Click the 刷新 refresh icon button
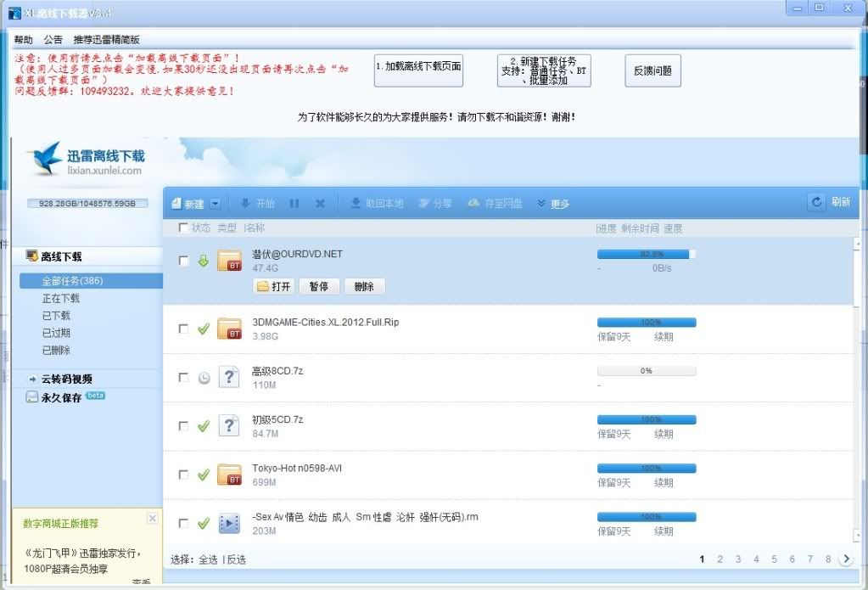Screen dimensions: 868x590 click(x=816, y=202)
